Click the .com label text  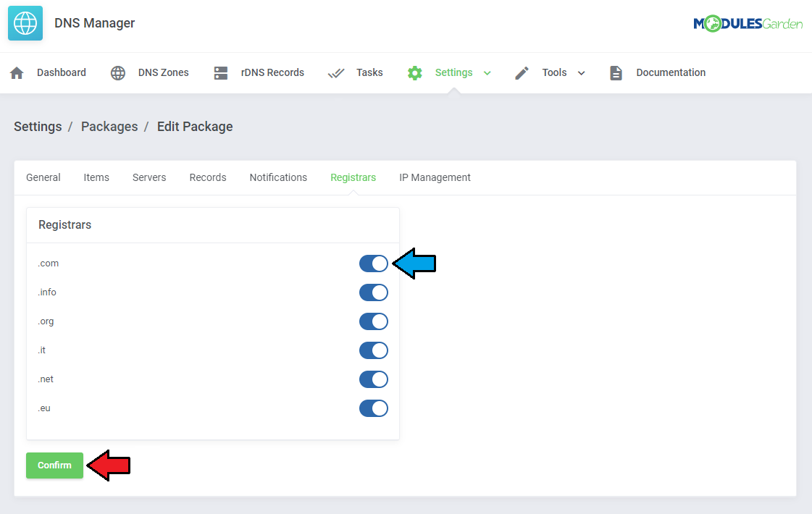pos(48,264)
